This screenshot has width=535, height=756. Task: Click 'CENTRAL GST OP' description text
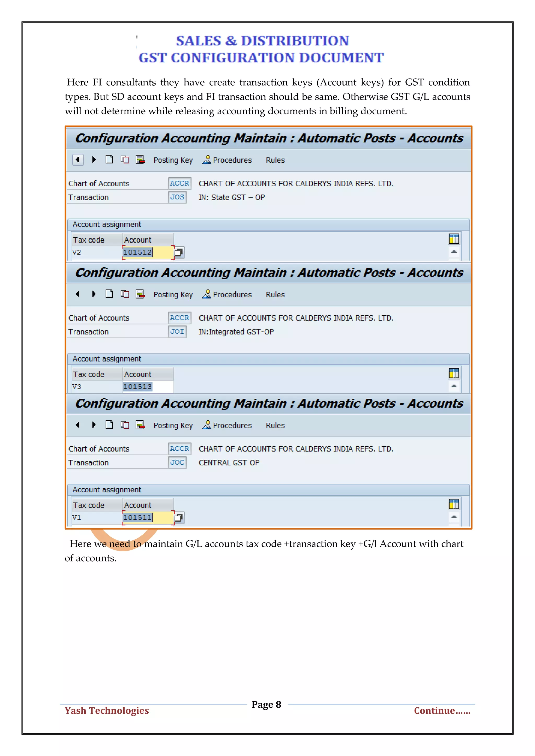(x=229, y=463)
